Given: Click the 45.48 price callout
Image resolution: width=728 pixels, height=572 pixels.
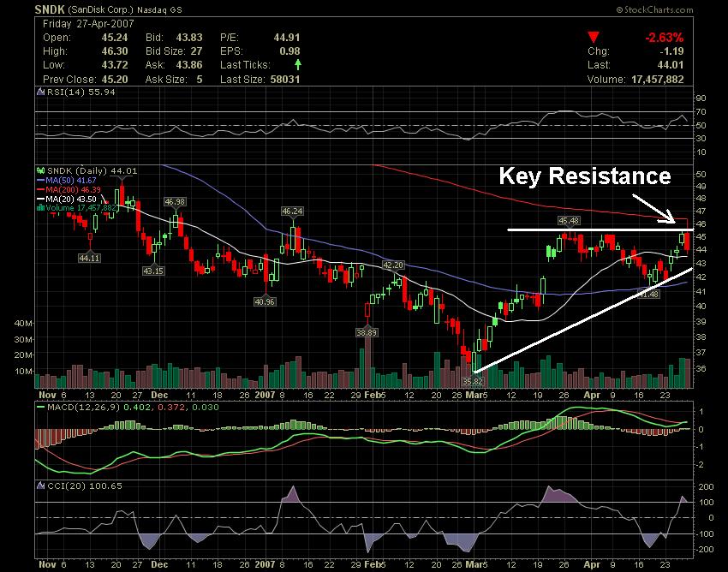Looking at the screenshot, I should 569,221.
